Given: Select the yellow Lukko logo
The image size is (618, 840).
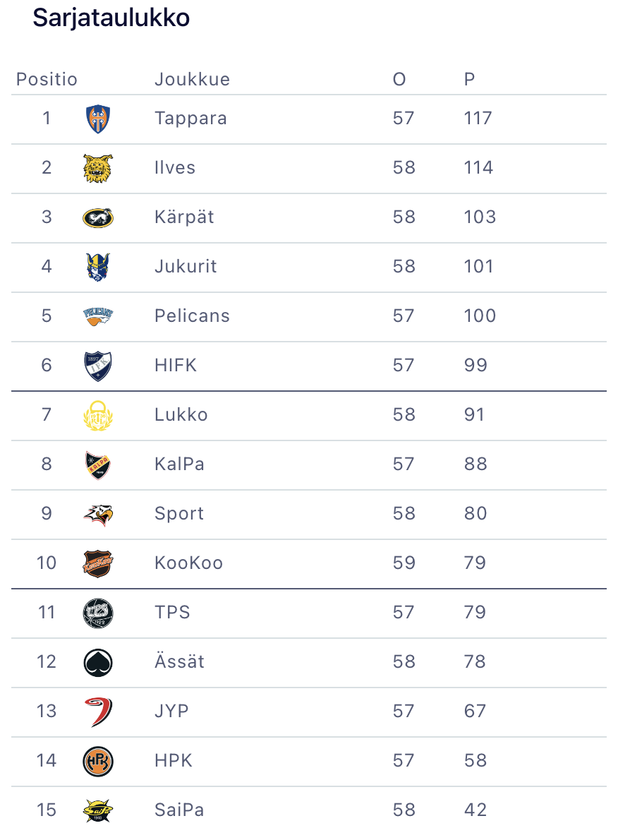Looking at the screenshot, I should point(98,415).
